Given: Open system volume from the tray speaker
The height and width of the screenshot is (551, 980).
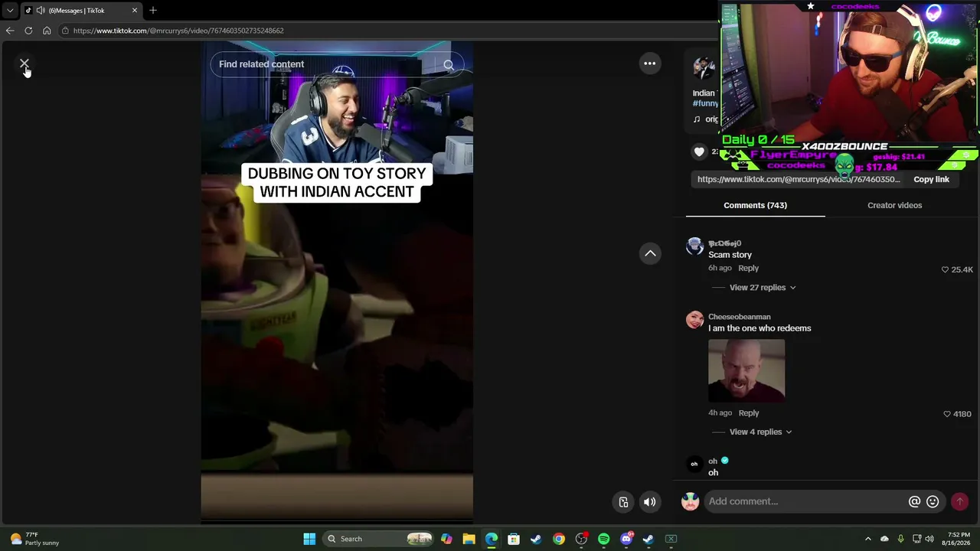Looking at the screenshot, I should click(x=930, y=539).
